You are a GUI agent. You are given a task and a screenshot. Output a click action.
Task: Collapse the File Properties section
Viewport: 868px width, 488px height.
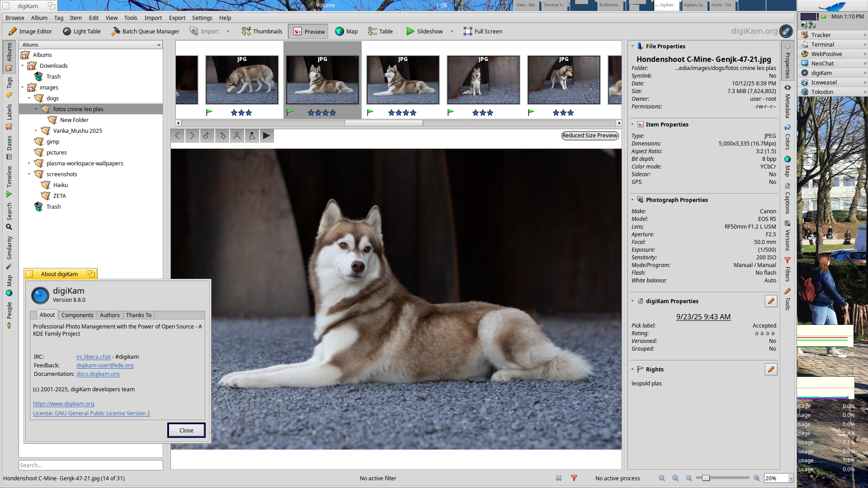(632, 46)
